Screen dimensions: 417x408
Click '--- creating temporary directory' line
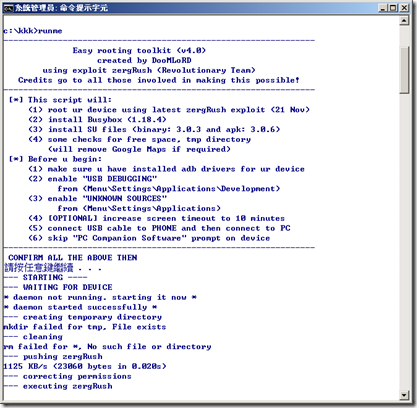(x=83, y=317)
